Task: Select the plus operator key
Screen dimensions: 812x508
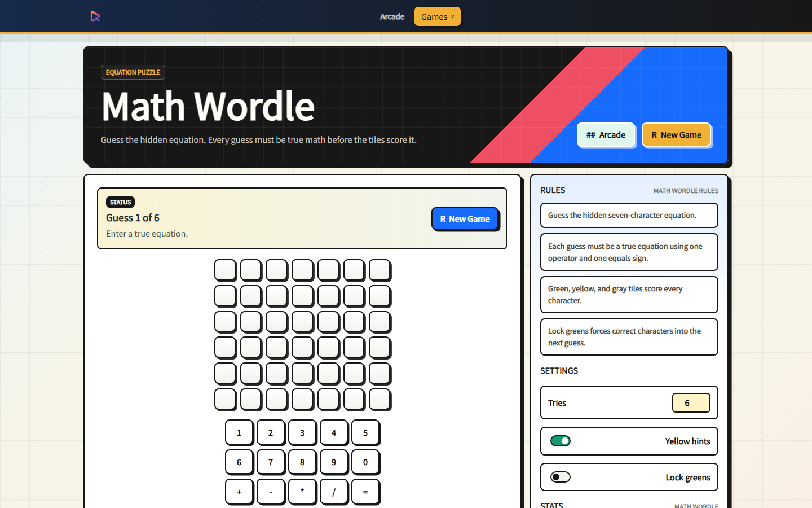Action: (239, 492)
